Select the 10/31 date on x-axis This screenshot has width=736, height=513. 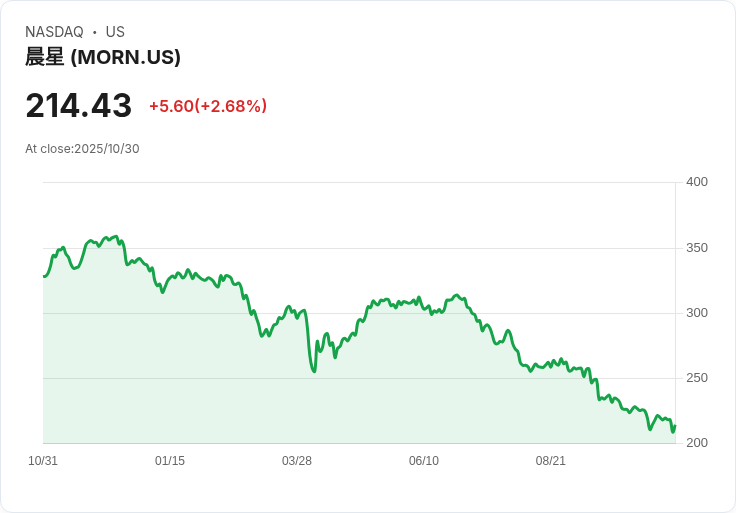(x=43, y=461)
